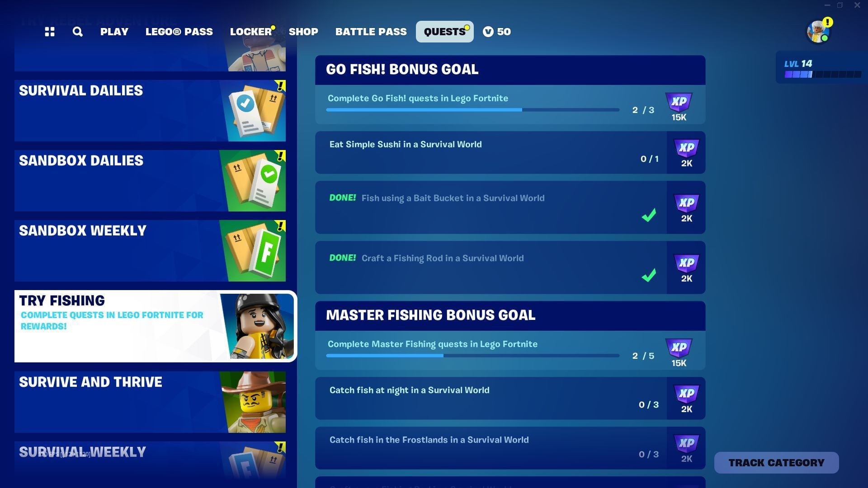Screen dimensions: 868x488
Task: Click the search magnifier icon
Action: 78,32
